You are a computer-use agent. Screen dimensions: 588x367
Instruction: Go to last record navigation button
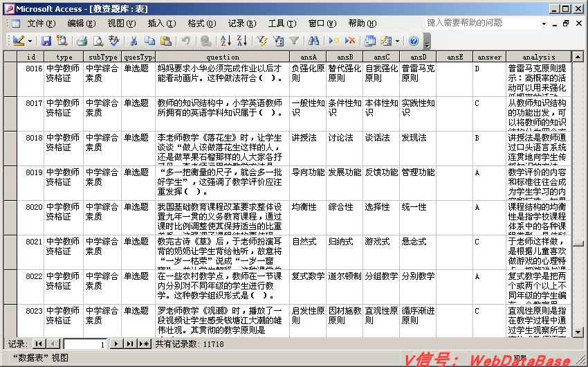pos(130,343)
